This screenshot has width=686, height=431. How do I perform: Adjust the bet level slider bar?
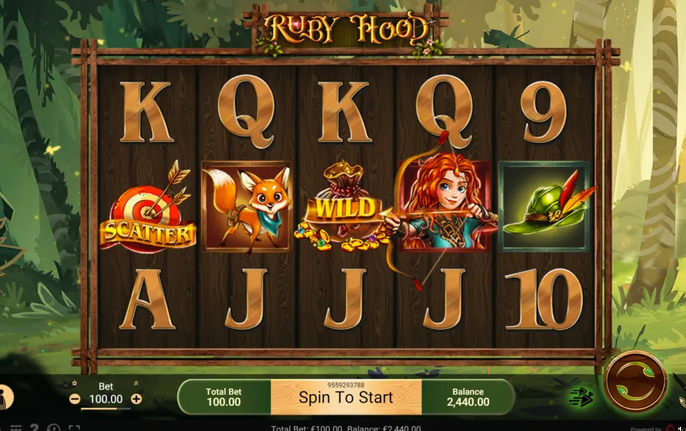click(x=105, y=409)
